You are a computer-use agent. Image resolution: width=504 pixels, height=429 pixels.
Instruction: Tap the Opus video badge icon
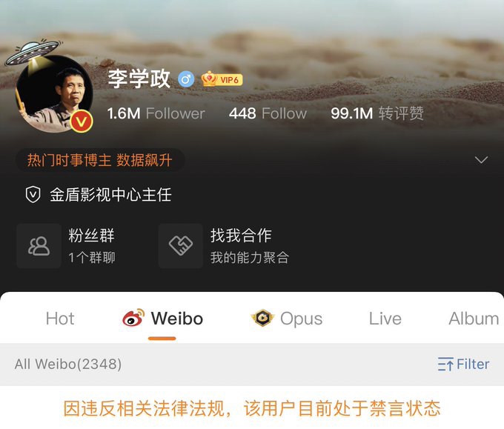262,318
